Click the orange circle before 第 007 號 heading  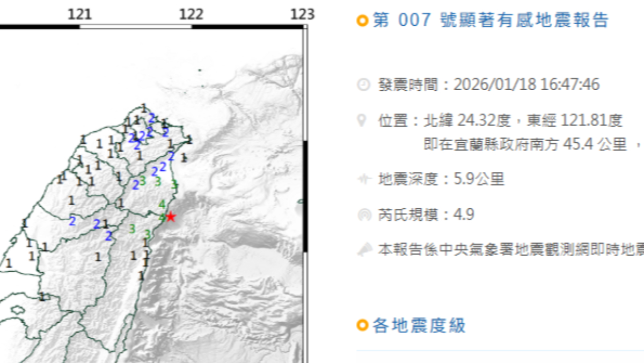click(363, 21)
